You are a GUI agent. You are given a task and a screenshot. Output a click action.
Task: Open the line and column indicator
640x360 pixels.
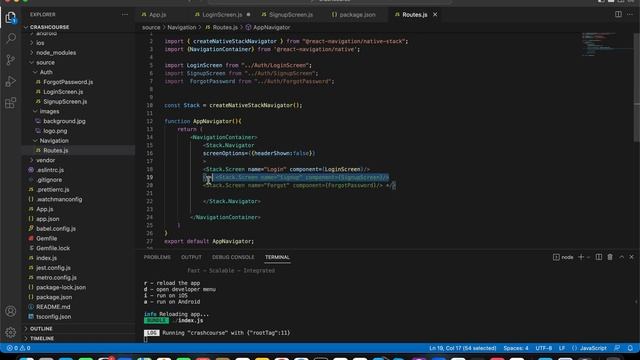462,348
